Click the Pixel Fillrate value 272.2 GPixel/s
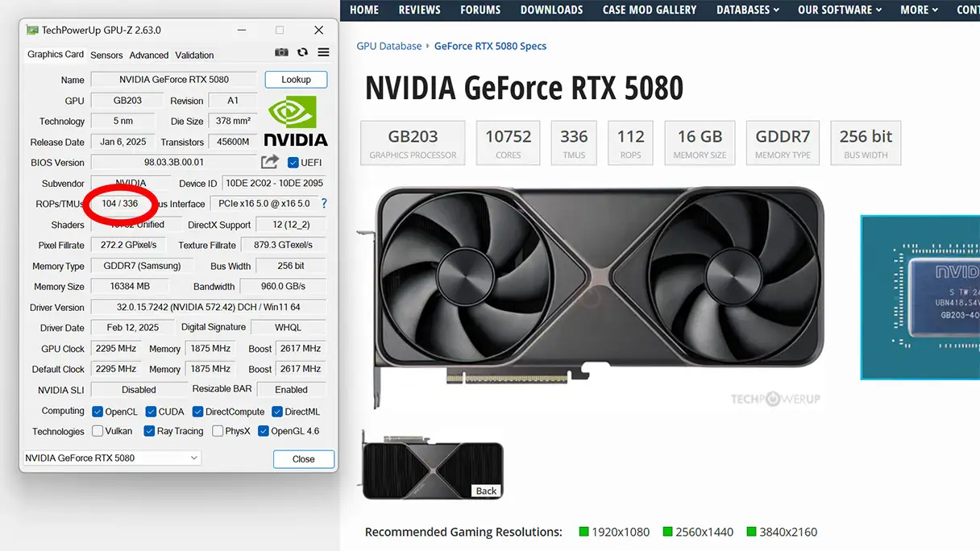Image resolution: width=980 pixels, height=551 pixels. click(x=129, y=245)
